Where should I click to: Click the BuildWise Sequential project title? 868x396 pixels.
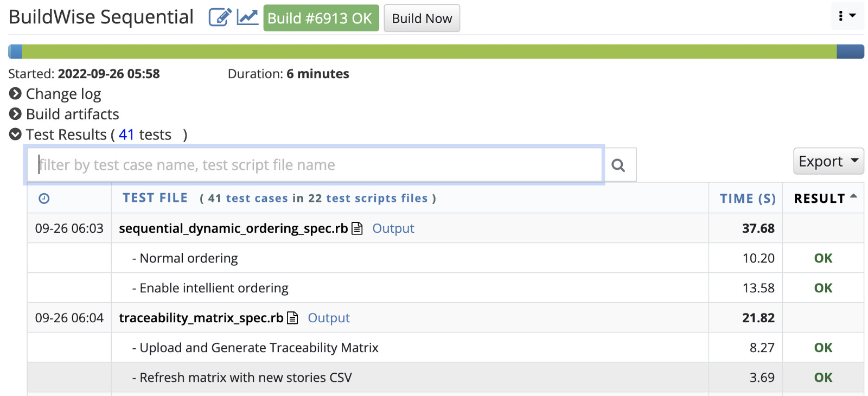click(101, 17)
